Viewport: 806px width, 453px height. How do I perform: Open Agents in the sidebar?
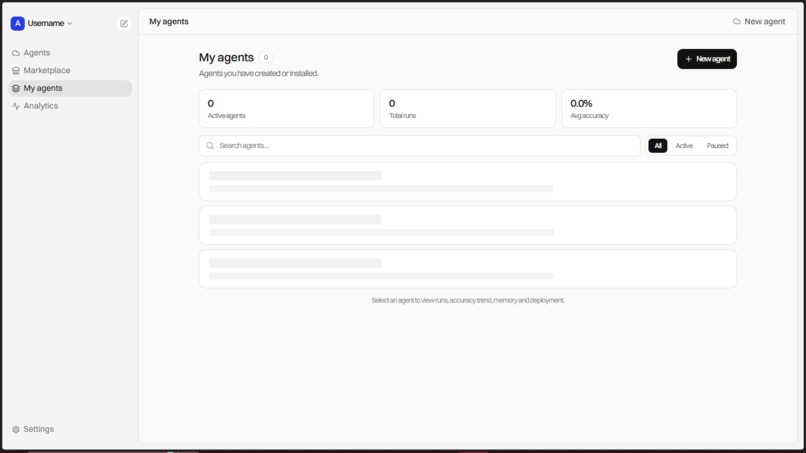[x=70, y=53]
